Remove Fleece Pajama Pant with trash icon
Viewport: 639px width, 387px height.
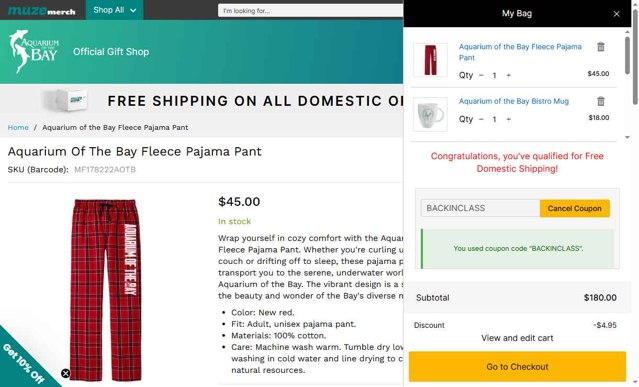pyautogui.click(x=601, y=47)
